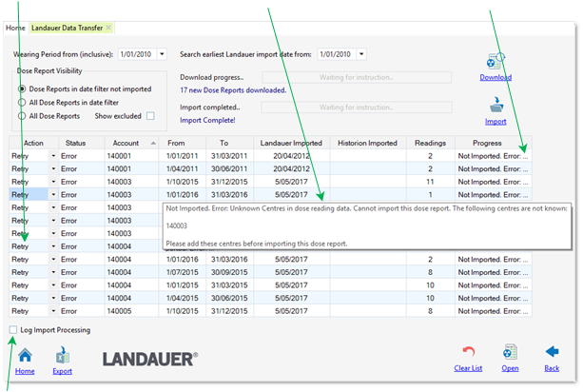Click the Import icon
Image resolution: width=583 pixels, height=392 pixels.
(496, 105)
